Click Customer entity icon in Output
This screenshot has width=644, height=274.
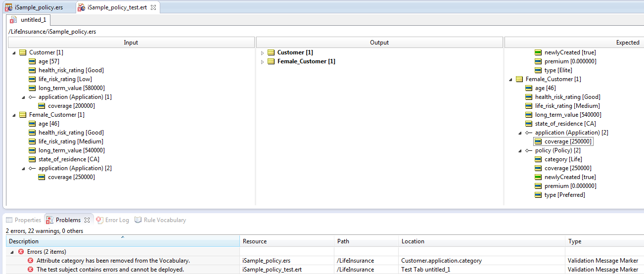[271, 52]
